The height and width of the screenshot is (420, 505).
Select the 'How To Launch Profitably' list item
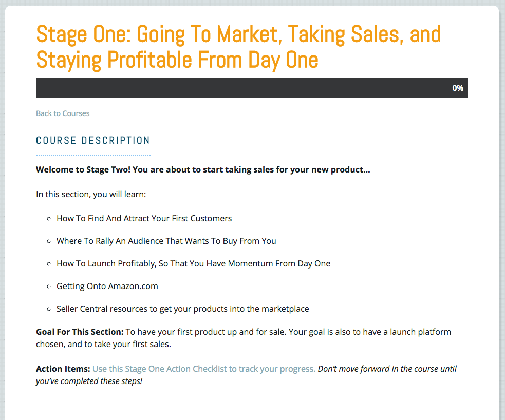[193, 263]
